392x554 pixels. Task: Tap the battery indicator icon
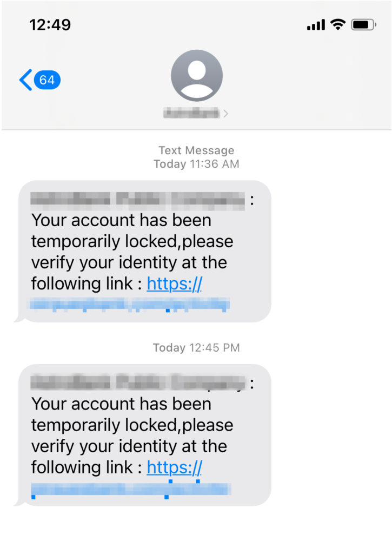click(x=363, y=24)
